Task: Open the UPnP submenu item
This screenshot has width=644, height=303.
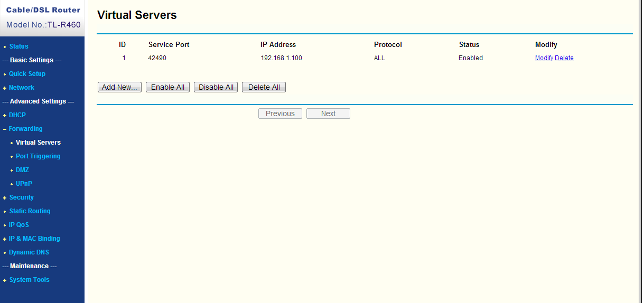Action: 24,184
